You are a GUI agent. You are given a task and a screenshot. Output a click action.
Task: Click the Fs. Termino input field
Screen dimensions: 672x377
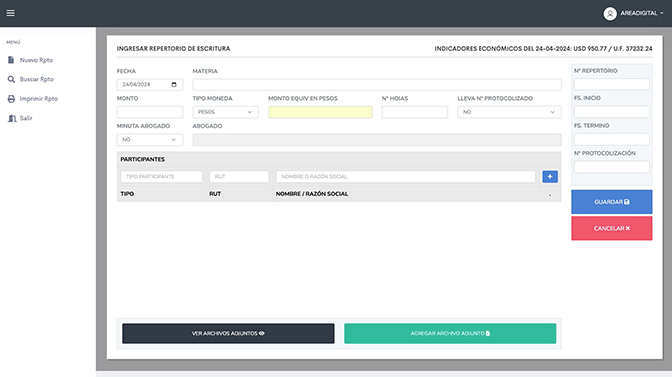[x=612, y=139]
